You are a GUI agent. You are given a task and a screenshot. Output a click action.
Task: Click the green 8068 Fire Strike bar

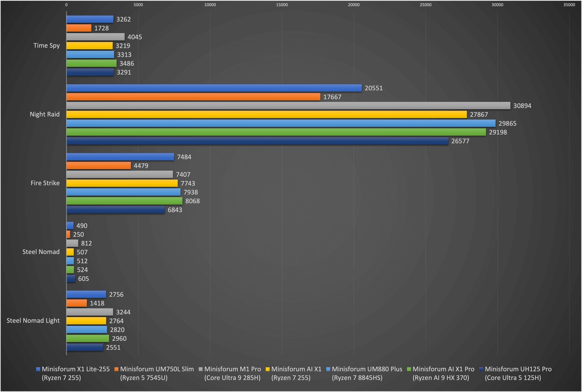click(125, 201)
